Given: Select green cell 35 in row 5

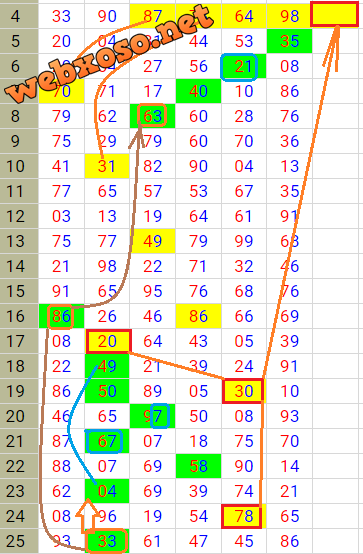Looking at the screenshot, I should (x=289, y=41).
